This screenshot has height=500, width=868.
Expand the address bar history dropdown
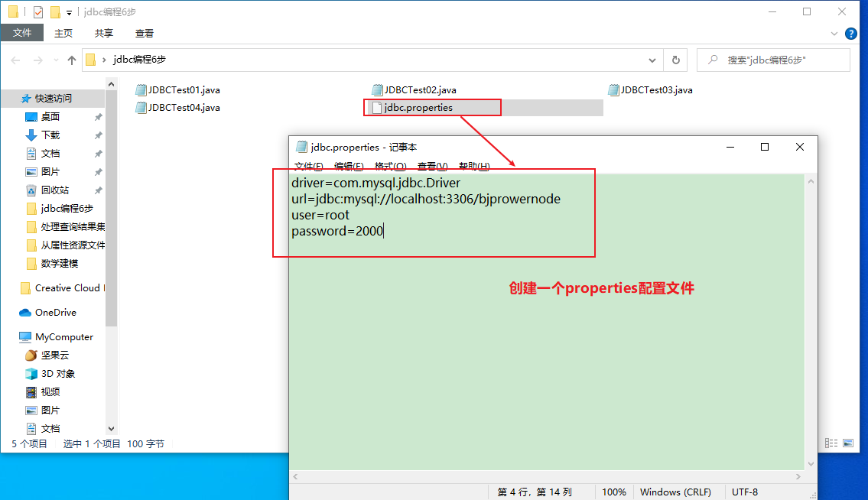pyautogui.click(x=652, y=60)
